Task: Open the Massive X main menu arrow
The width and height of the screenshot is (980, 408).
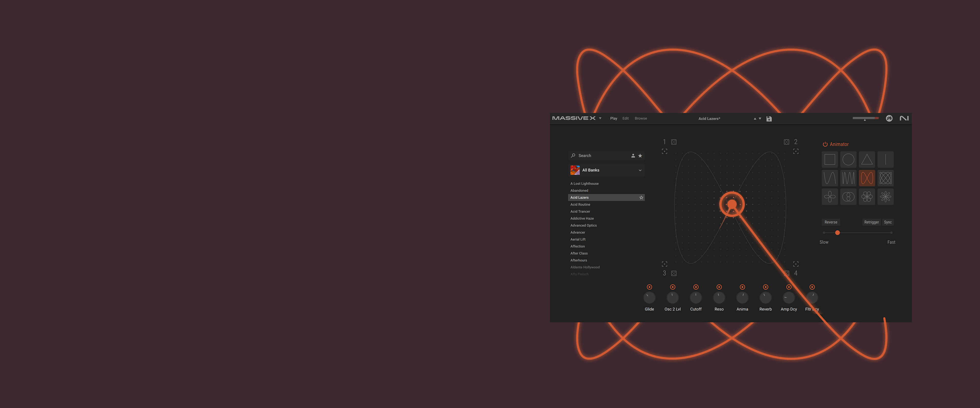Action: click(600, 118)
